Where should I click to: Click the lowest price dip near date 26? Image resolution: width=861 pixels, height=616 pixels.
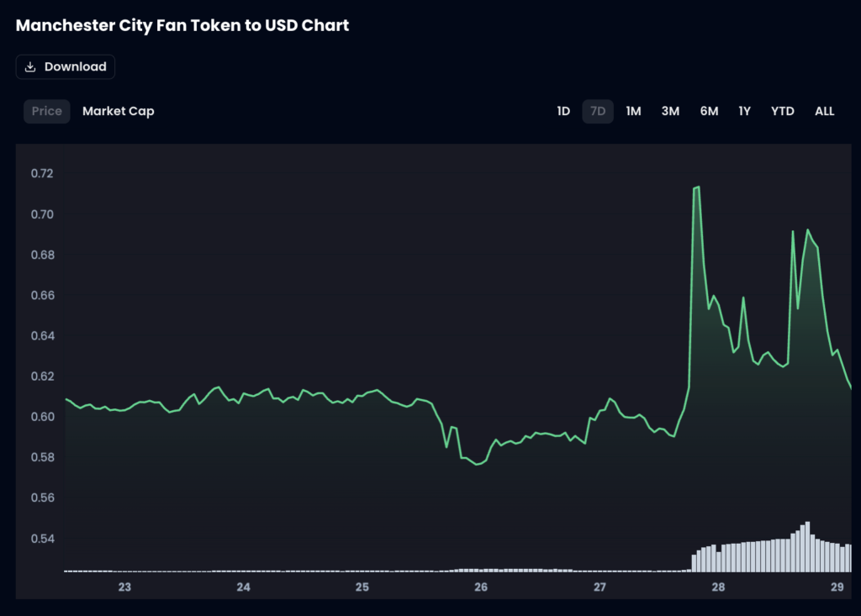point(478,464)
